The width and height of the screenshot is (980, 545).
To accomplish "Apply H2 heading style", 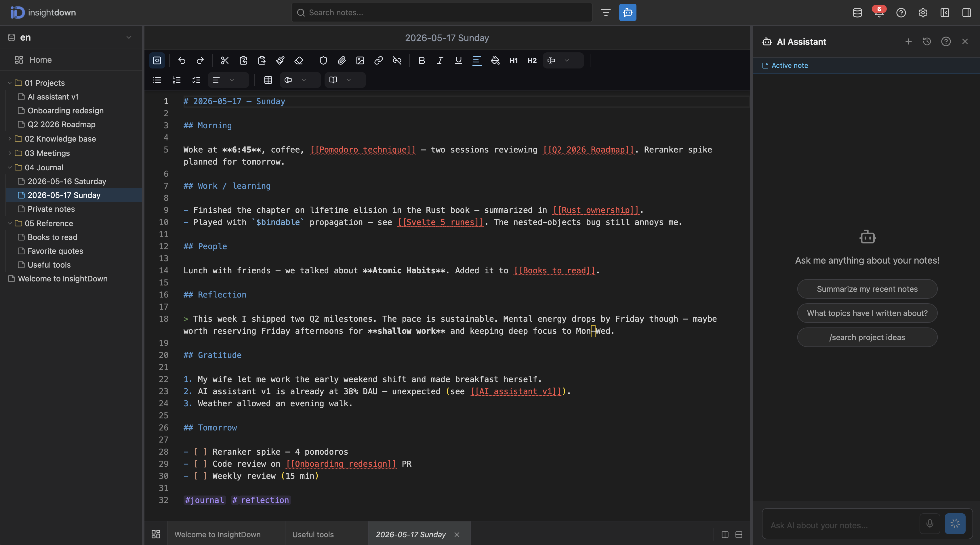I will coord(532,60).
